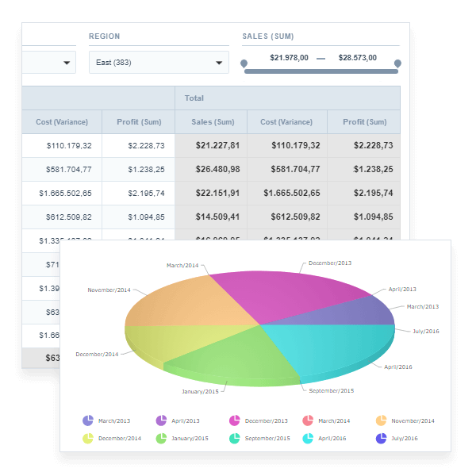
Task: Sort by Total Cost (Variance) column header
Action: [287, 122]
